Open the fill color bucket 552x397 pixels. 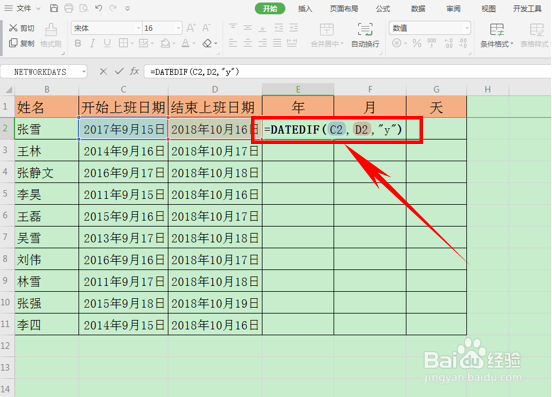click(165, 43)
